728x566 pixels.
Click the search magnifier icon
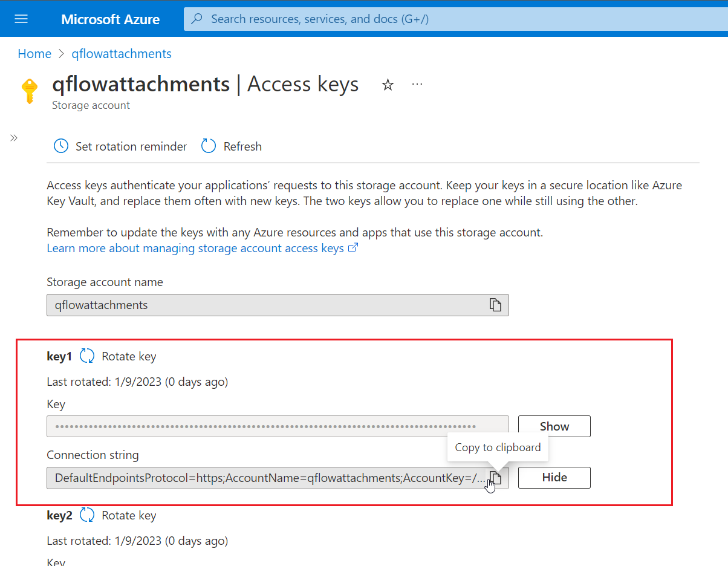(x=197, y=19)
